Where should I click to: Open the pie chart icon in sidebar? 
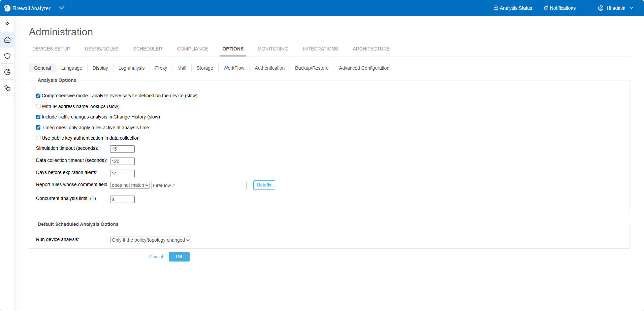tap(7, 72)
